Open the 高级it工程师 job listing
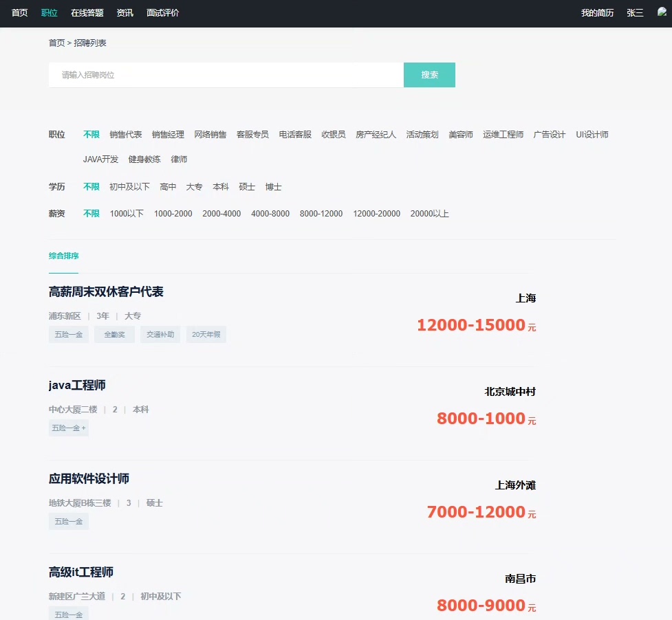This screenshot has height=620, width=672. pyautogui.click(x=81, y=572)
